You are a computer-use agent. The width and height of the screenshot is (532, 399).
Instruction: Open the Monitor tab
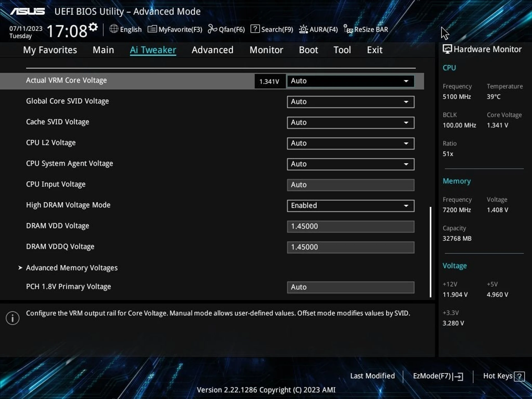point(266,50)
